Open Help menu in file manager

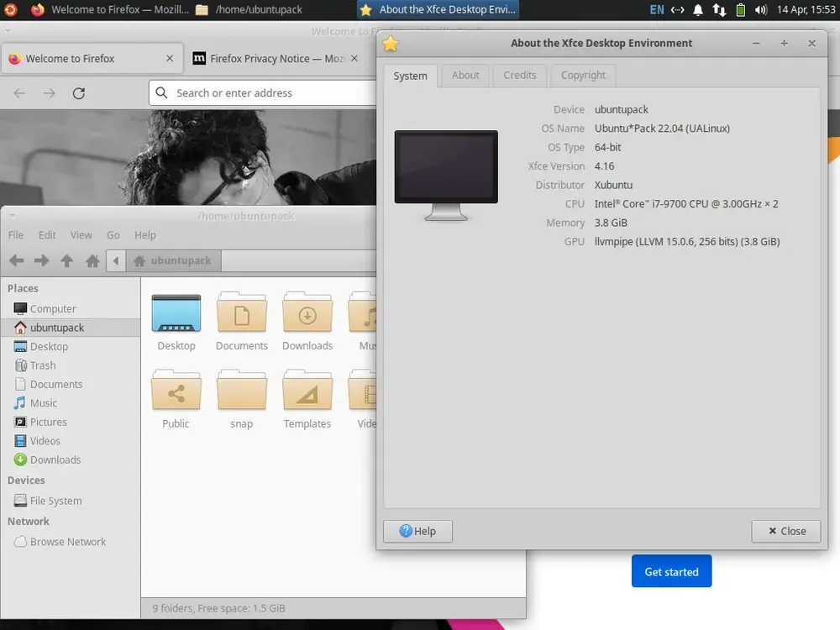point(145,235)
